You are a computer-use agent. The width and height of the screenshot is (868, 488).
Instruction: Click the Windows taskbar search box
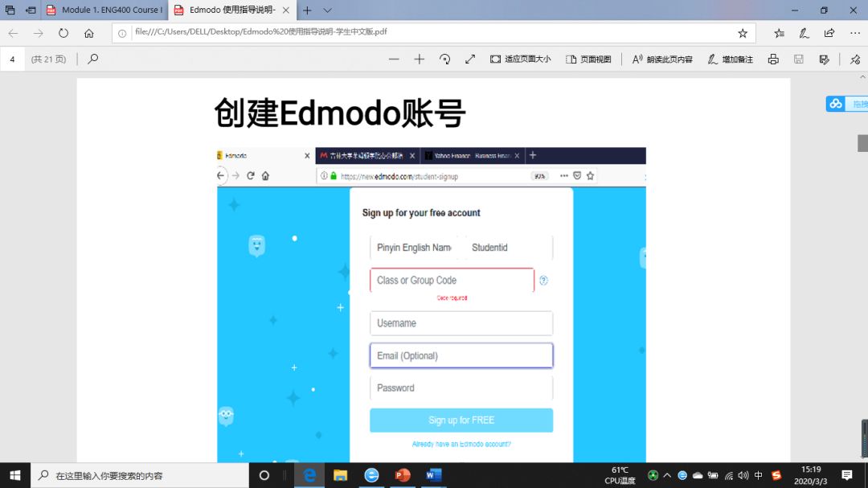pos(140,475)
